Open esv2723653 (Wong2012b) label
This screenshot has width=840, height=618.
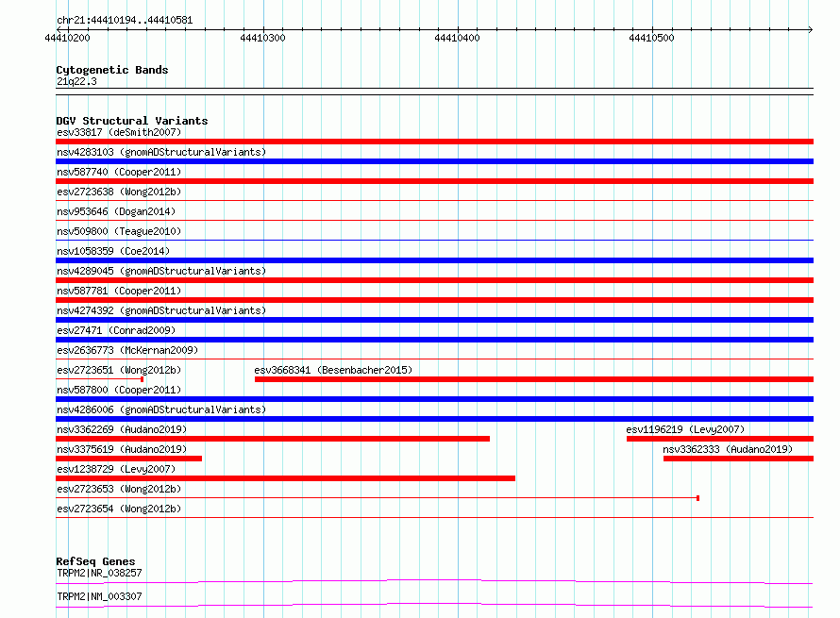pos(119,489)
